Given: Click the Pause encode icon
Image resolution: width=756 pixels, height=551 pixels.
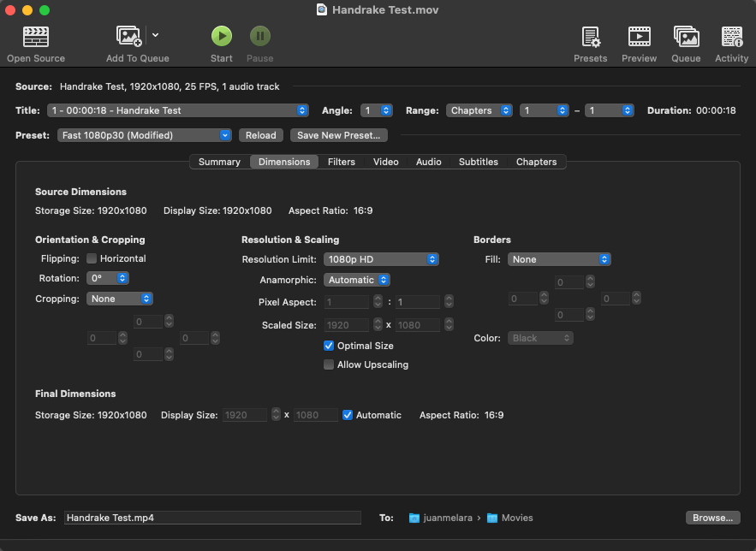Looking at the screenshot, I should [259, 36].
